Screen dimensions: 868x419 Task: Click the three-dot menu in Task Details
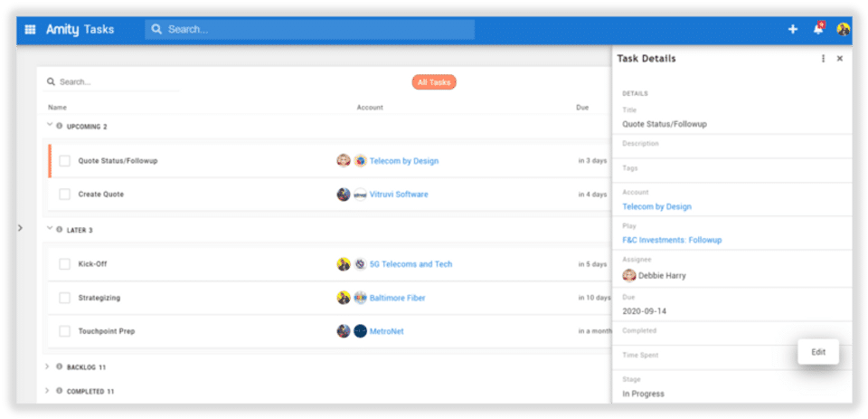(x=823, y=59)
